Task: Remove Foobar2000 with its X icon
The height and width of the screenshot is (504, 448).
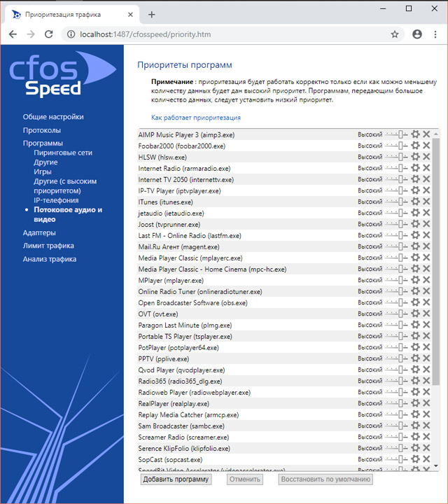Action: coord(426,146)
